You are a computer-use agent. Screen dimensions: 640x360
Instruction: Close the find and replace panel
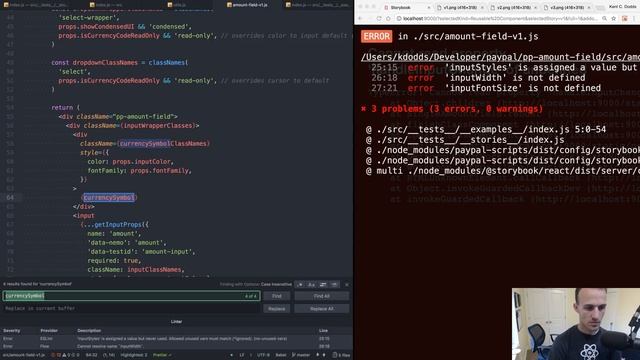347,284
